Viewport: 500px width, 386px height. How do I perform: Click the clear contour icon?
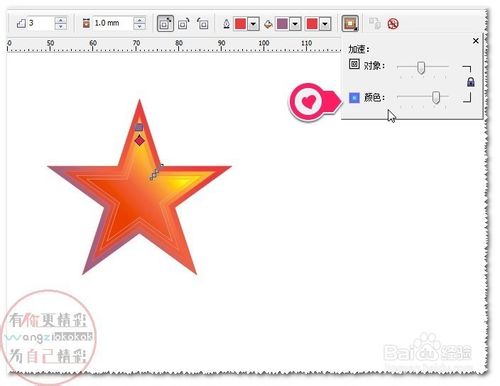click(393, 24)
